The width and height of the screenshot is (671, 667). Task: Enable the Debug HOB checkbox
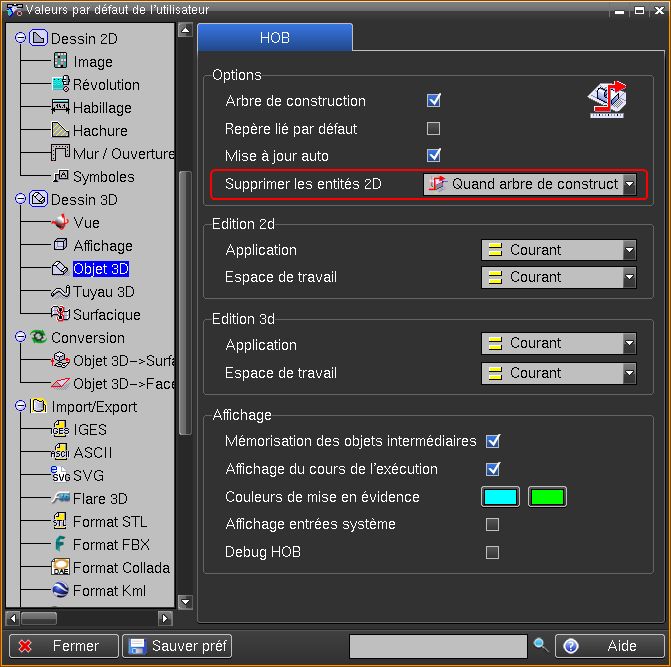(x=492, y=552)
